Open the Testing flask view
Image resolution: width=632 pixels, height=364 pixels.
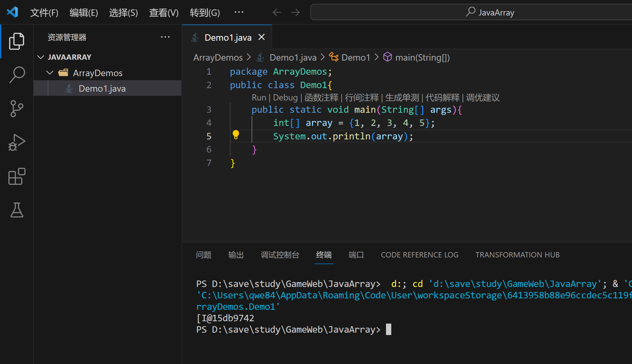17,210
